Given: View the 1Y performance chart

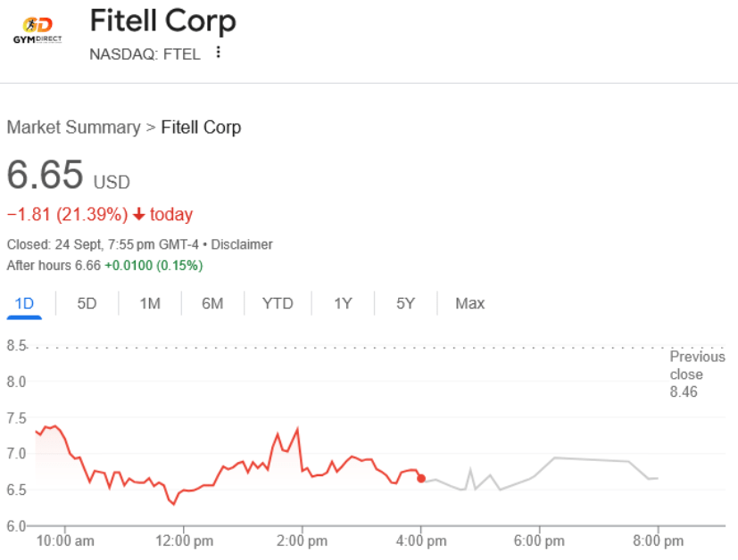Looking at the screenshot, I should (x=343, y=303).
